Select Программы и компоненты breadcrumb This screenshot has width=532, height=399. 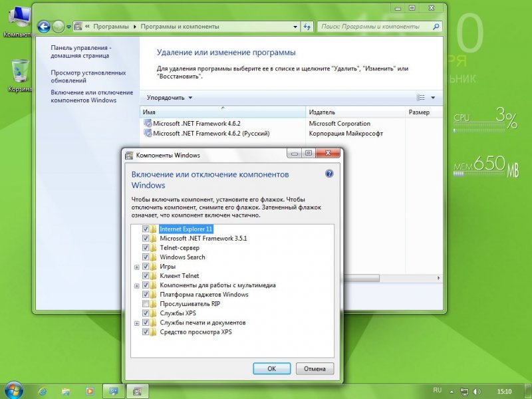tap(180, 27)
